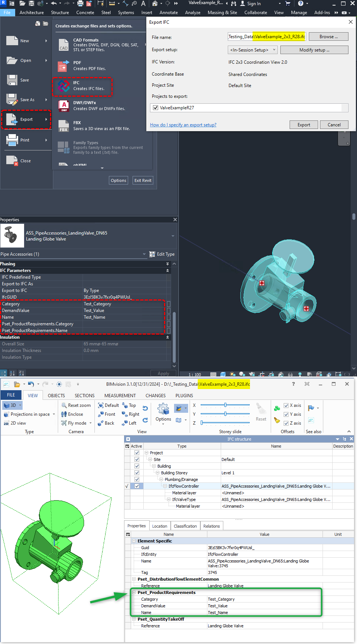Open BIMvision MEASUREMENT tab
Image resolution: width=357 pixels, height=644 pixels.
click(x=120, y=395)
